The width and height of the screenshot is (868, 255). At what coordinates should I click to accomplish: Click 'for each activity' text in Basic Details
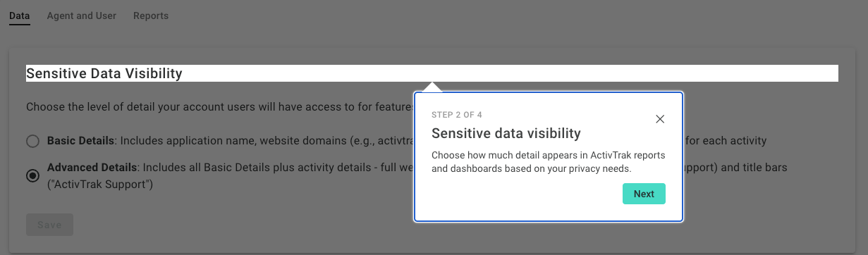click(726, 141)
